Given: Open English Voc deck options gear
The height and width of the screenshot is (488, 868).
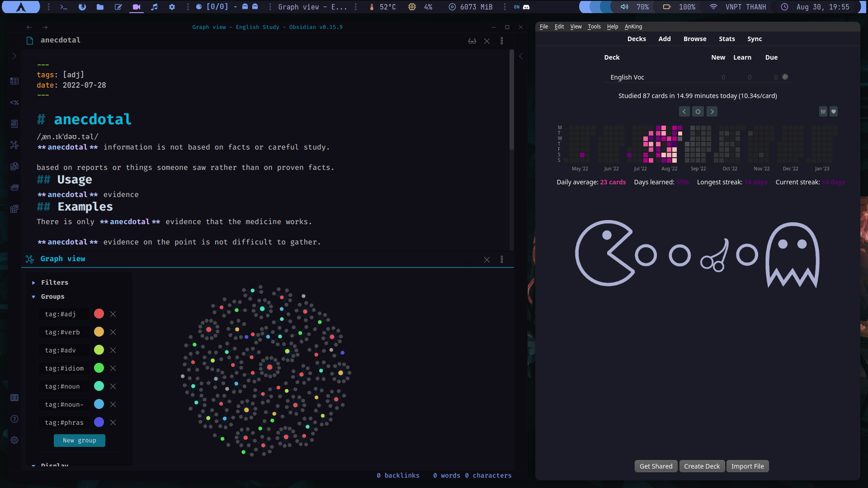Looking at the screenshot, I should 785,77.
